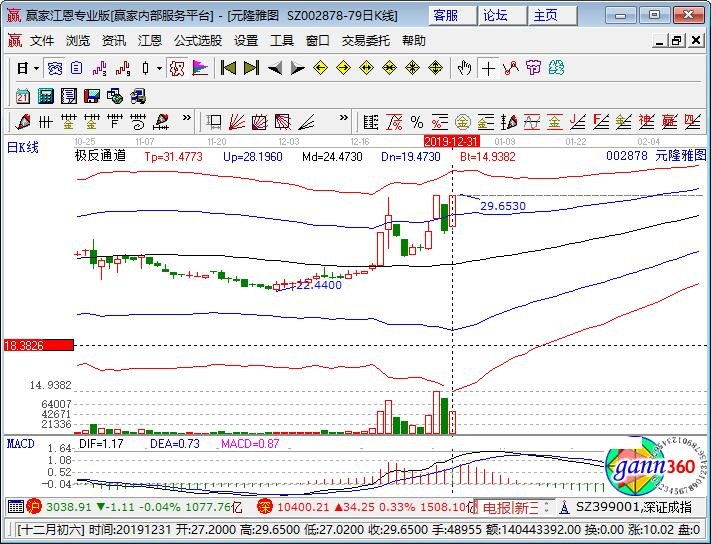
Task: Toggle the crosshair cursor button
Action: click(x=488, y=68)
